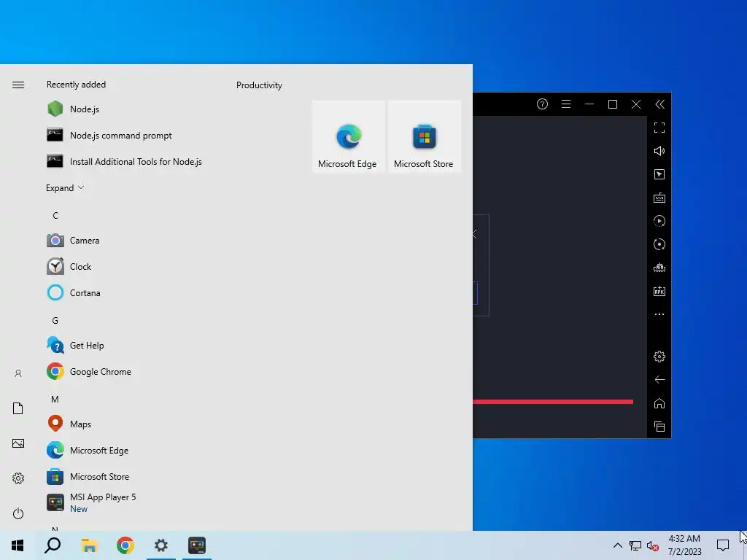Open Install Additional Tools for Node.js
This screenshot has height=560, width=747.
pyautogui.click(x=124, y=161)
